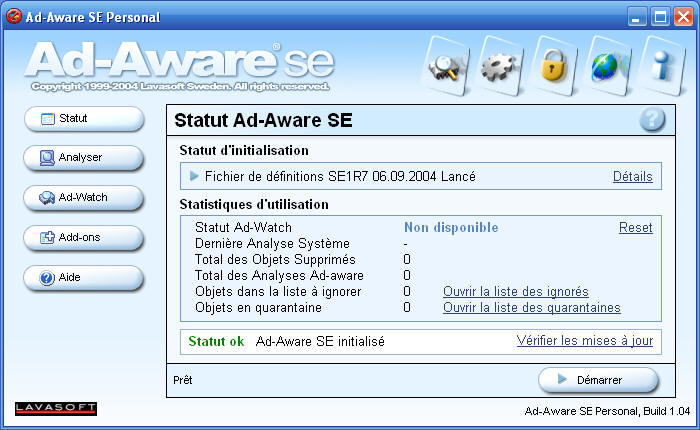Click "Vérifier les mises à jour" link
700x430 pixels.
[x=584, y=341]
